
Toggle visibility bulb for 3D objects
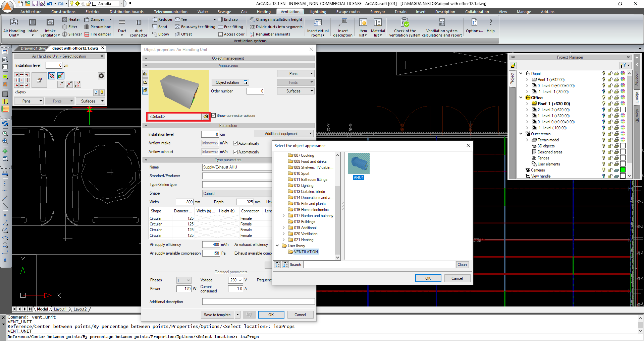[604, 146]
